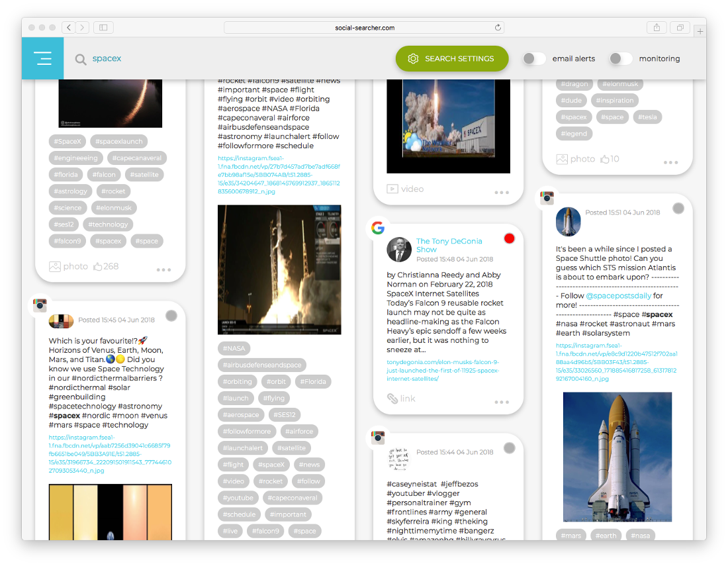
Task: Open a new browser tab
Action: pos(700,32)
